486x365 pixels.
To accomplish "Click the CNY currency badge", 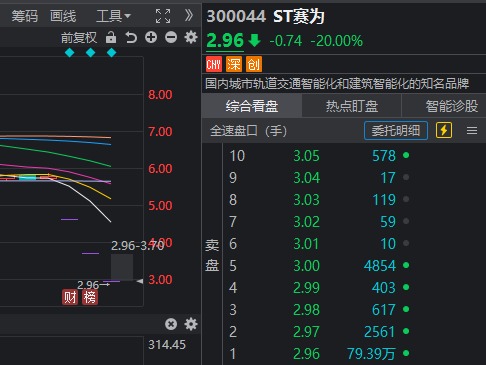I will [214, 64].
